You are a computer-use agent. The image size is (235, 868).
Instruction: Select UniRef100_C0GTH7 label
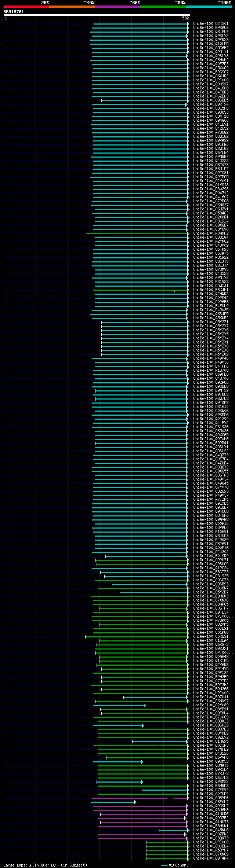pyautogui.click(x=211, y=608)
